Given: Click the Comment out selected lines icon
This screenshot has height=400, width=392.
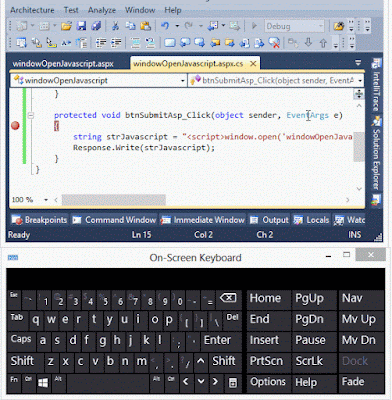Looking at the screenshot, I should pos(135,43).
